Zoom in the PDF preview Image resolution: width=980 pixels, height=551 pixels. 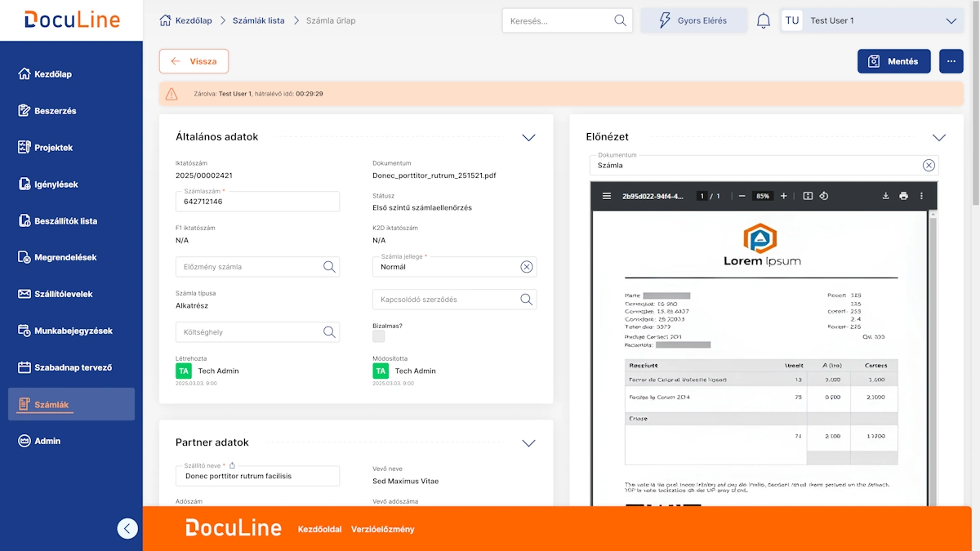(784, 196)
